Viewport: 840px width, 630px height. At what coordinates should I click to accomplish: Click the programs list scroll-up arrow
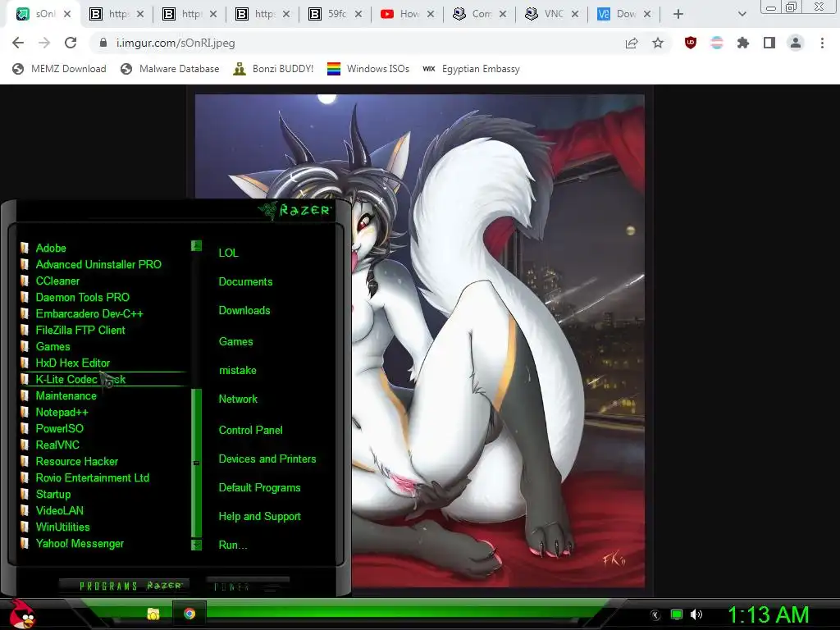(197, 246)
